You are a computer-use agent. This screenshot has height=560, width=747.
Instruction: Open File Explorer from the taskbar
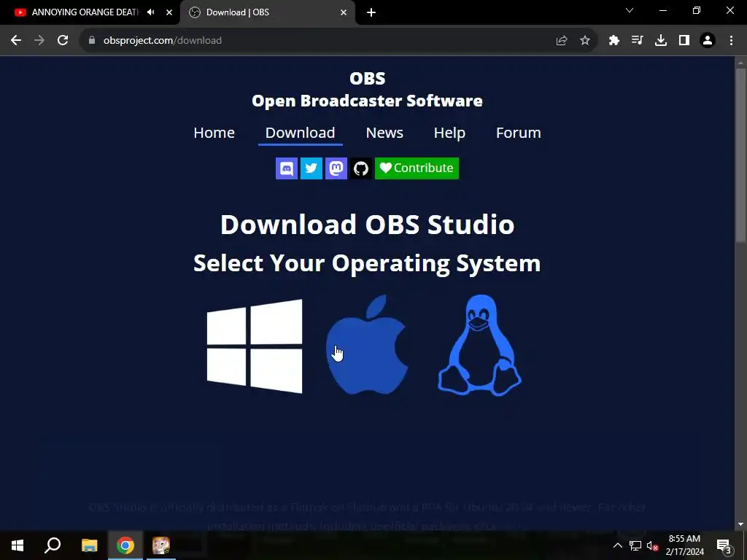click(89, 545)
